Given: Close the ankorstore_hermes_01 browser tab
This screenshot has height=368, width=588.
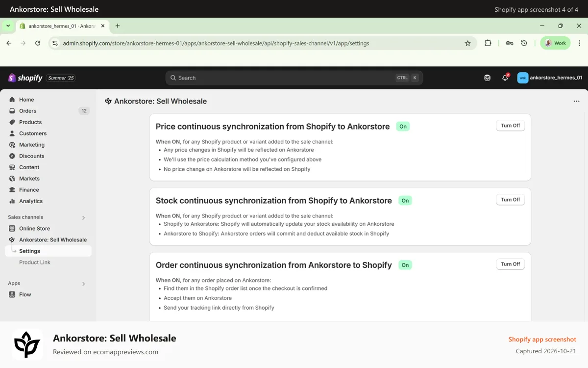Looking at the screenshot, I should (x=104, y=26).
